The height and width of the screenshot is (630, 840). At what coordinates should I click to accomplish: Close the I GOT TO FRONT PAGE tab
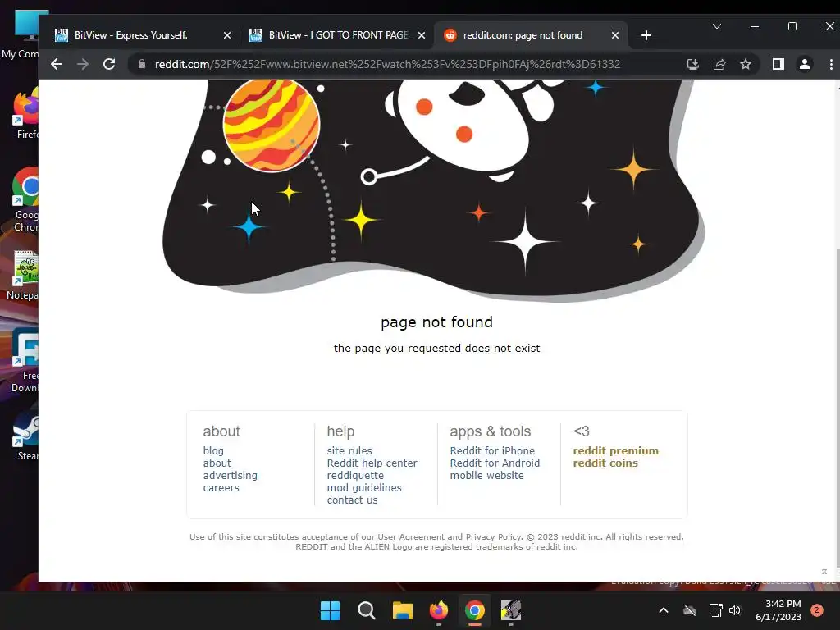click(x=422, y=35)
